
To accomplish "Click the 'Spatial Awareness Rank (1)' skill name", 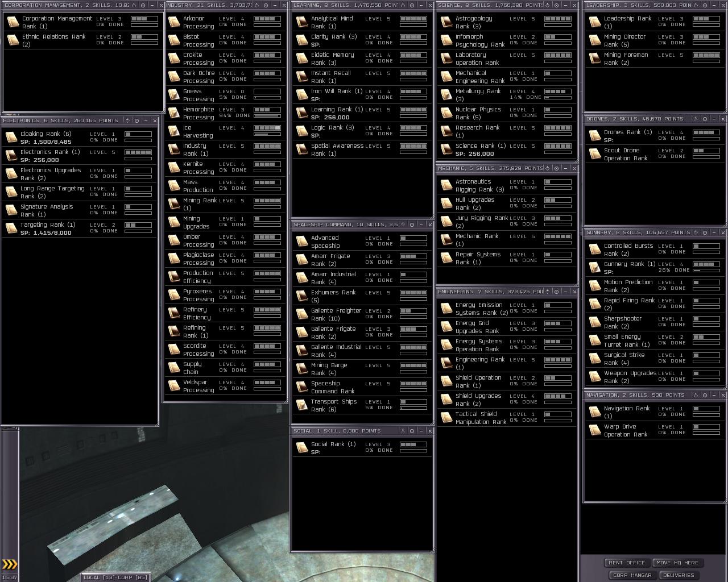I will (x=337, y=150).
